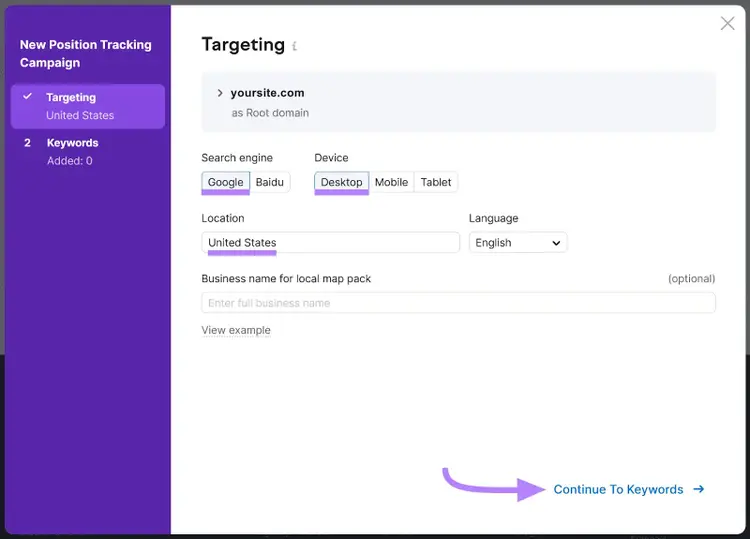Choose Mobile device option
The image size is (750, 539).
tap(391, 182)
